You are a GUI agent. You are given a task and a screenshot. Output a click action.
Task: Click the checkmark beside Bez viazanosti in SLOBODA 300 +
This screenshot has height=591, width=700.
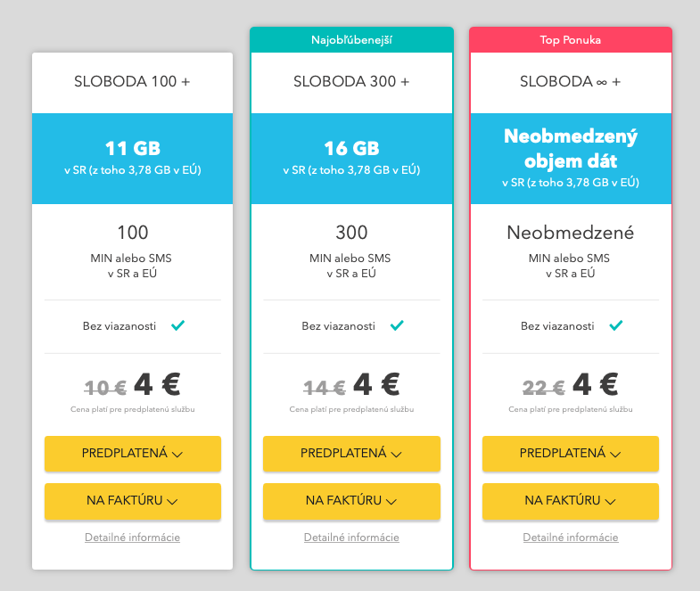tap(397, 325)
